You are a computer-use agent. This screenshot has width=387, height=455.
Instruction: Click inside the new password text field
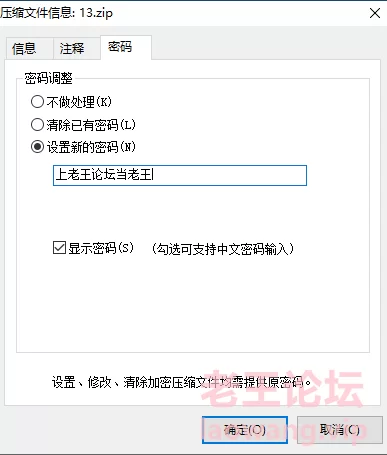pyautogui.click(x=180, y=175)
